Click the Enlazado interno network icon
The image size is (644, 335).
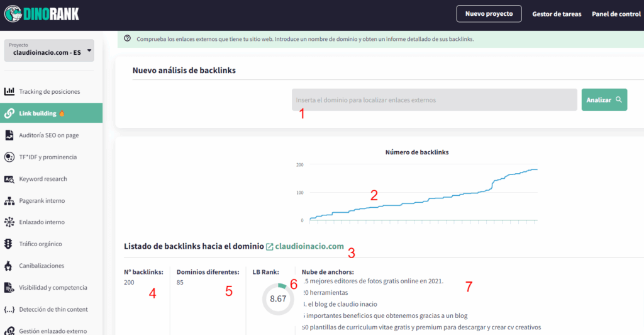[9, 222]
